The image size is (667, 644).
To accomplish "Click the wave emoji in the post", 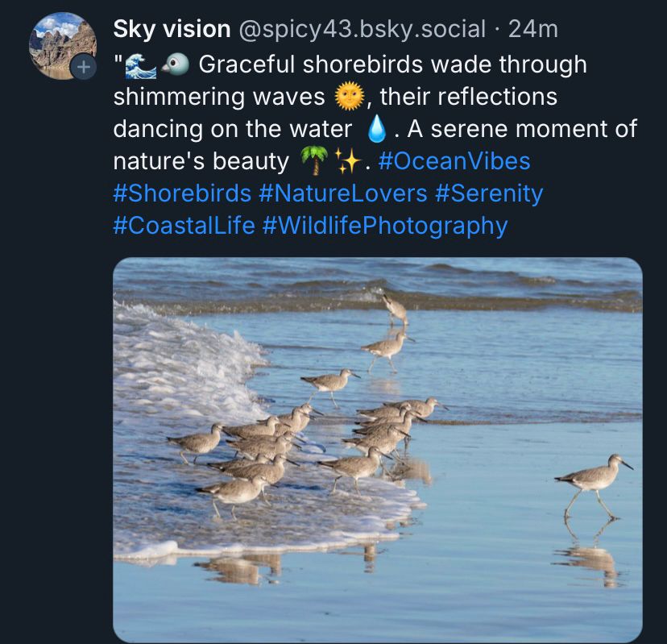I will 141,65.
